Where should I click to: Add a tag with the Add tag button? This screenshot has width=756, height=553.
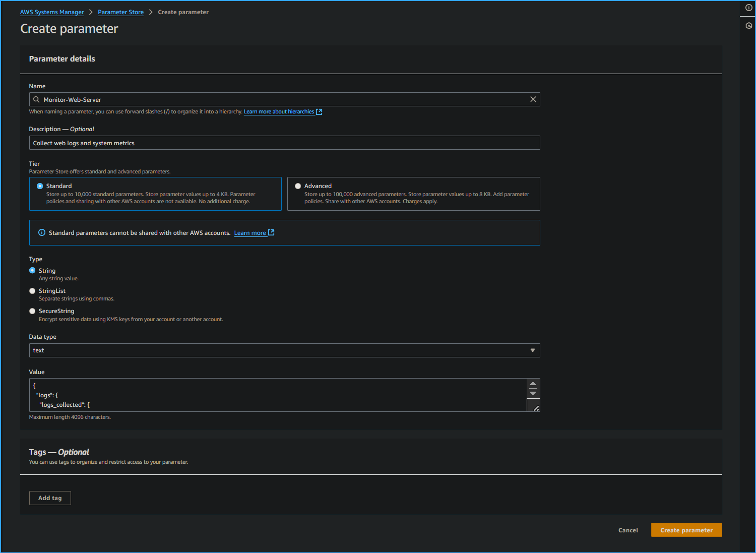[x=50, y=498]
